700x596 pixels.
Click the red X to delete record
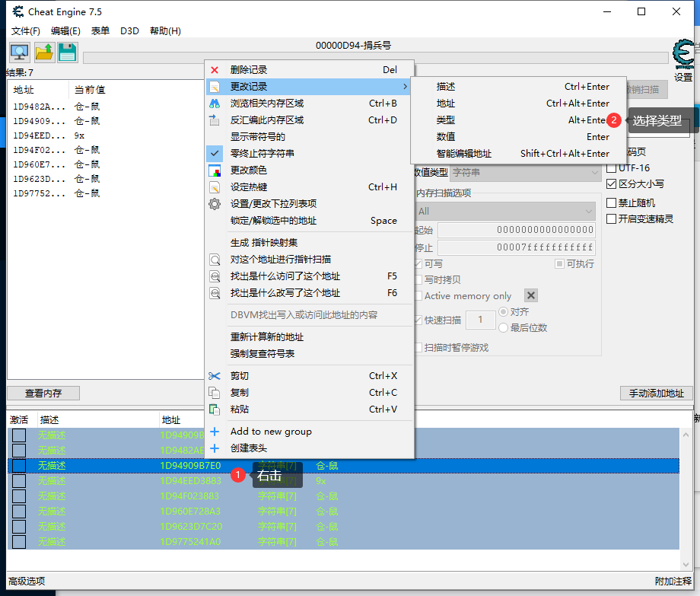tap(213, 69)
